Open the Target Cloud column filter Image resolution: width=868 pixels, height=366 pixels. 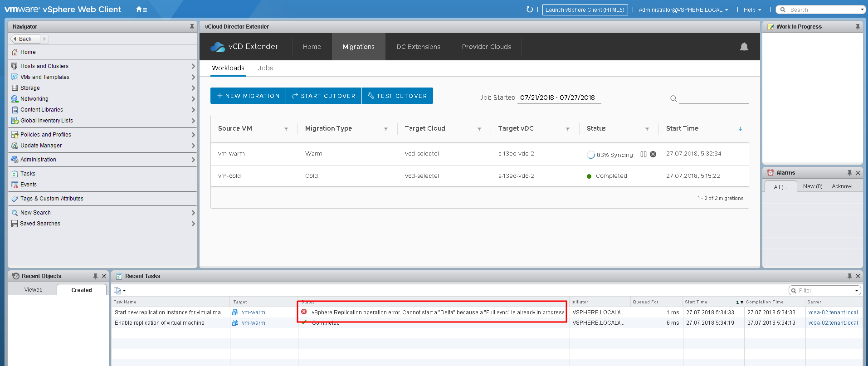pyautogui.click(x=479, y=129)
